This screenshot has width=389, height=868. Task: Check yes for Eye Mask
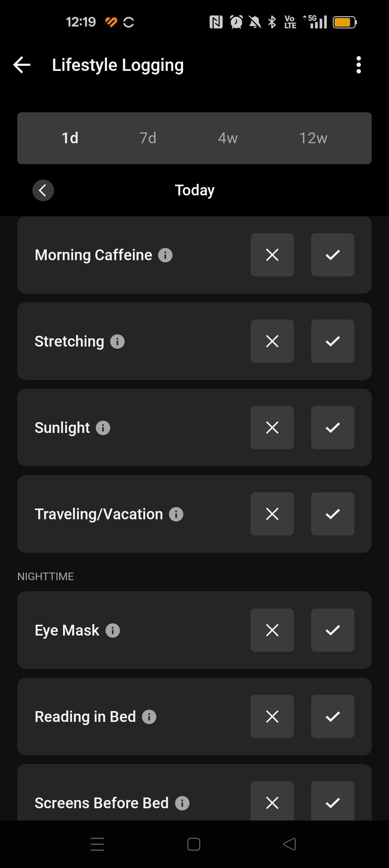[332, 630]
